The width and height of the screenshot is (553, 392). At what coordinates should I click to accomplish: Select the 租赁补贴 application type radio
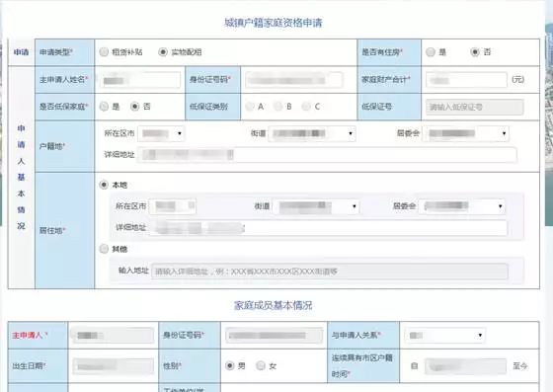coord(104,52)
